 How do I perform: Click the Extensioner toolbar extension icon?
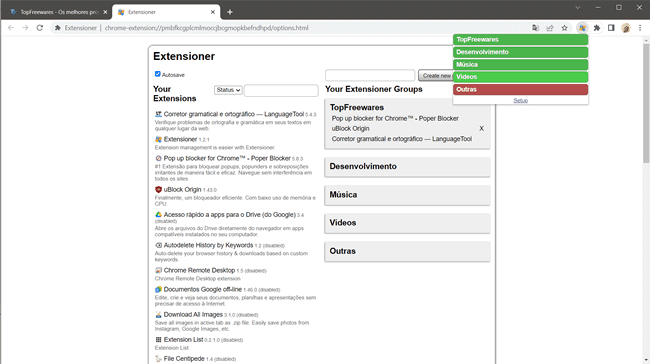point(582,28)
